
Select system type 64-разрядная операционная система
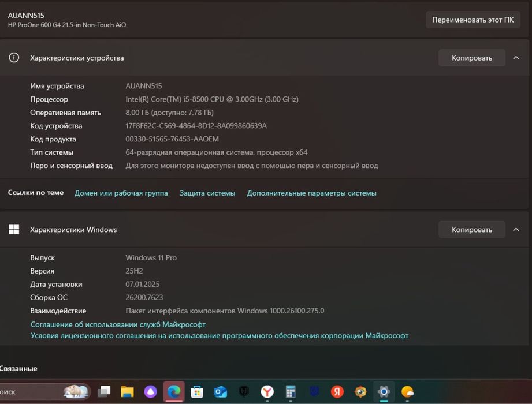(x=217, y=152)
